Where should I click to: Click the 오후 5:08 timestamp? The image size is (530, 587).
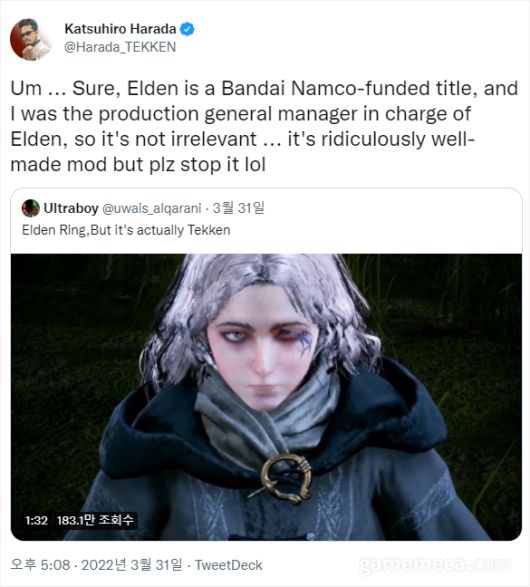[x=40, y=565]
